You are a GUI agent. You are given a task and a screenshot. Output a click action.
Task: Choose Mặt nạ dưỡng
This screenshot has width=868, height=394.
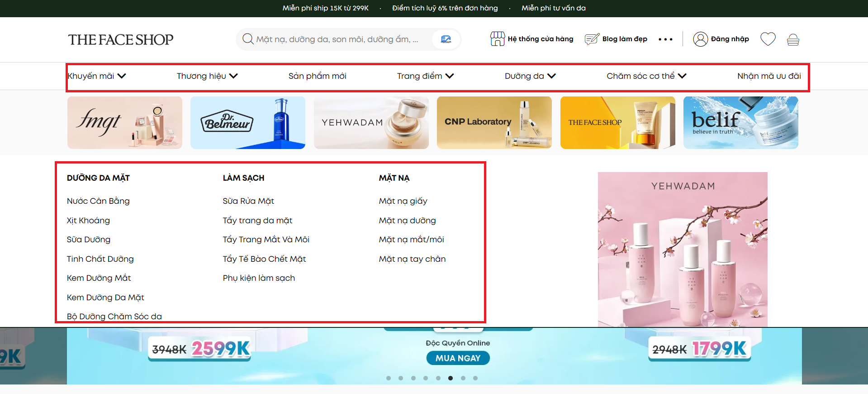point(408,221)
